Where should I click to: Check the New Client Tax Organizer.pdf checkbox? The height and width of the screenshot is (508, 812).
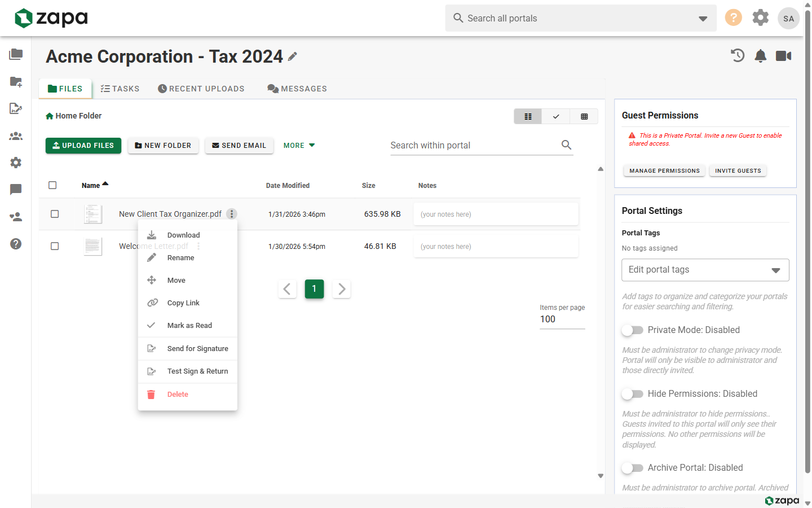click(55, 214)
